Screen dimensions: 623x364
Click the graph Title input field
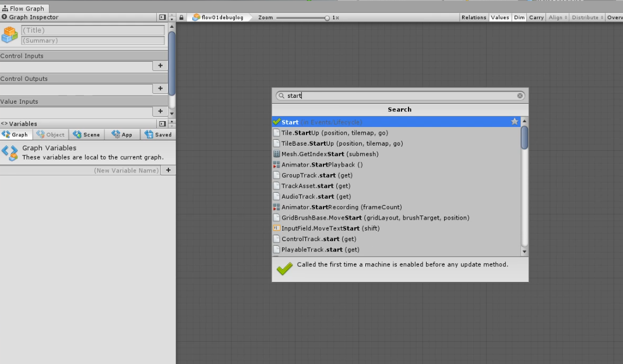pyautogui.click(x=93, y=30)
